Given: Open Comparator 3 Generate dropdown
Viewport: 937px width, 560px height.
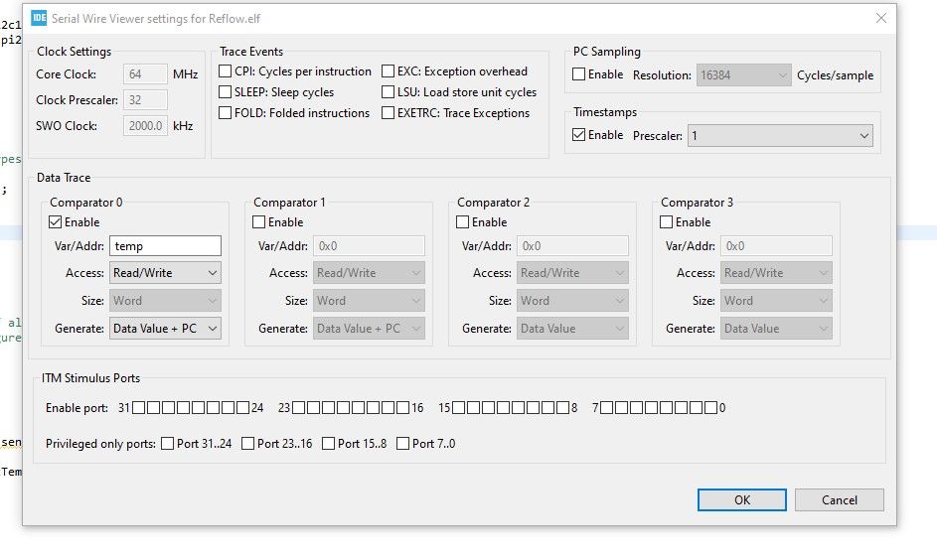Looking at the screenshot, I should pyautogui.click(x=777, y=329).
